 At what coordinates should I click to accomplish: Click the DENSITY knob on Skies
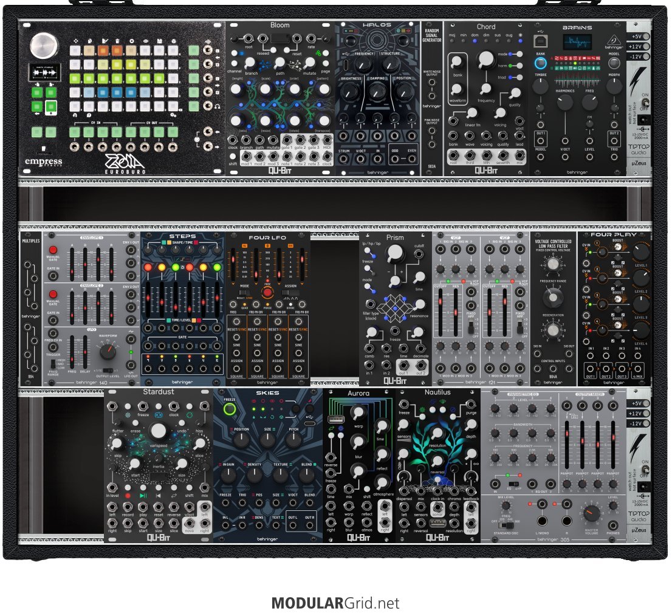pos(254,474)
